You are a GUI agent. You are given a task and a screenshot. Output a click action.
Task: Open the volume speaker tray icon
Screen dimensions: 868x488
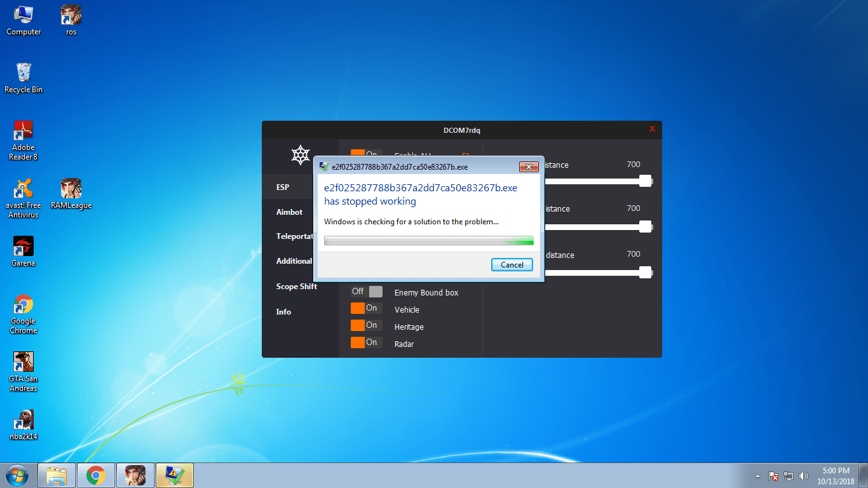coord(804,475)
